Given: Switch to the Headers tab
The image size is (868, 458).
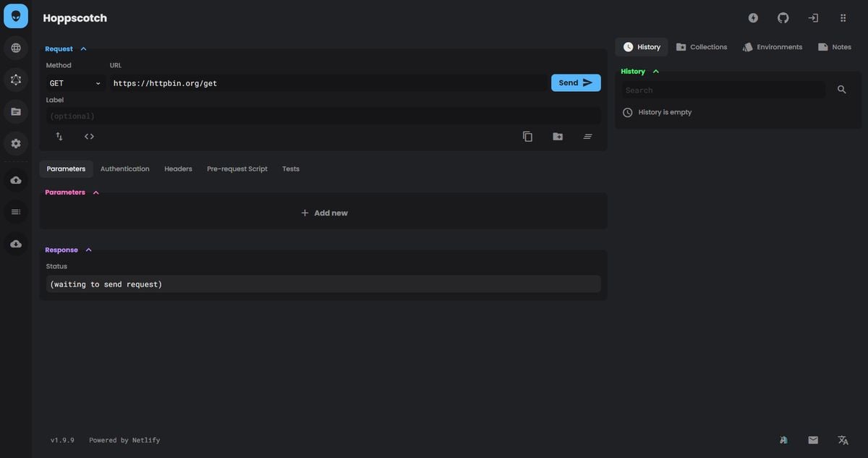Looking at the screenshot, I should coord(178,169).
